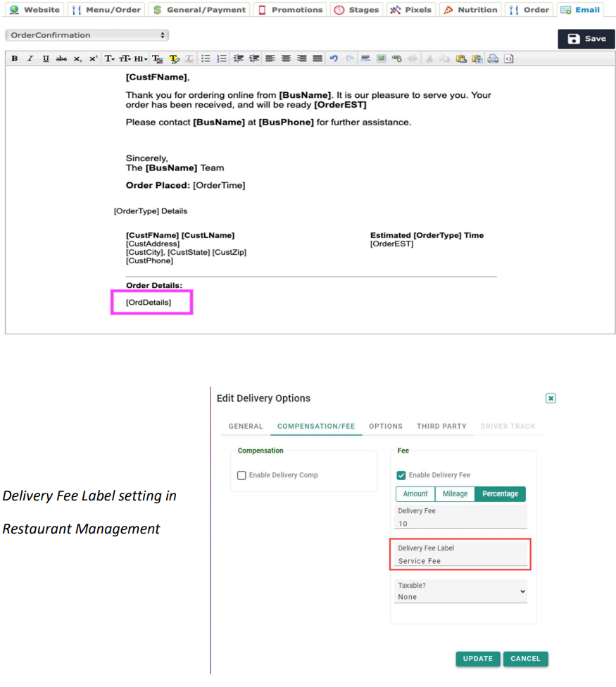This screenshot has height=687, width=616.
Task: Enable the Delivery Comp checkbox
Action: [x=242, y=476]
